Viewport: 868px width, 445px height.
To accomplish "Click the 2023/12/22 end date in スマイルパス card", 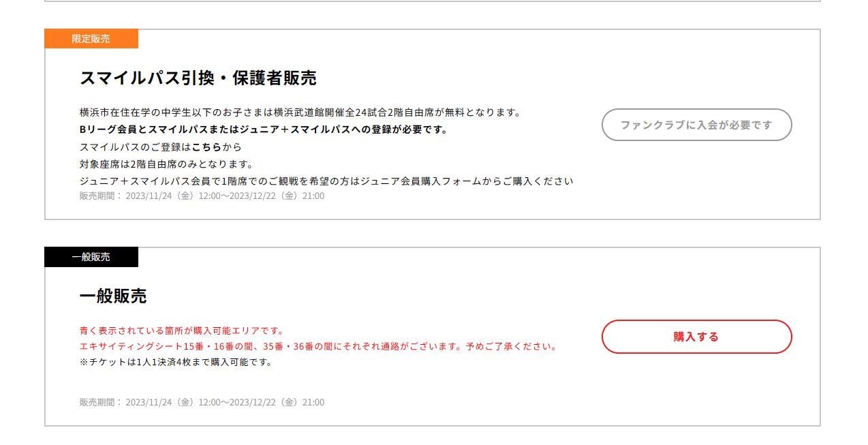I will [x=253, y=196].
